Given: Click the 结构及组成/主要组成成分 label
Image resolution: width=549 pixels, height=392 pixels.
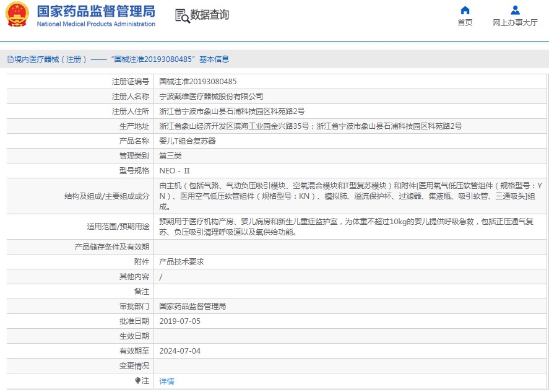Looking at the screenshot, I should pos(107,196).
